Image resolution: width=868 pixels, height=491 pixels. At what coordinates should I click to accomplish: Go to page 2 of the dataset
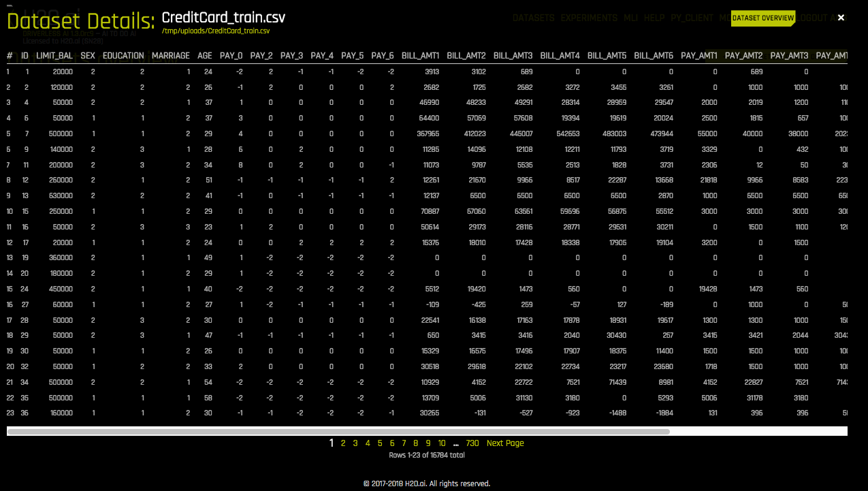343,443
